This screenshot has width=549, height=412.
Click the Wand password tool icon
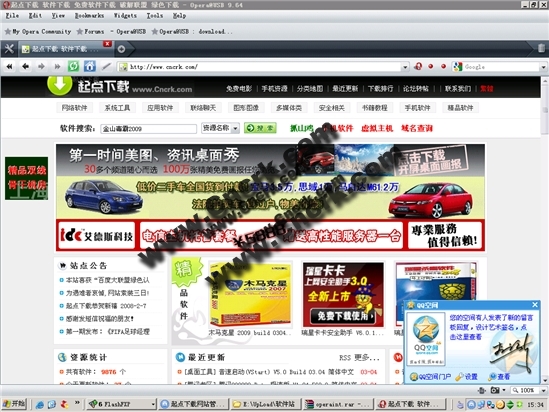coord(106,66)
